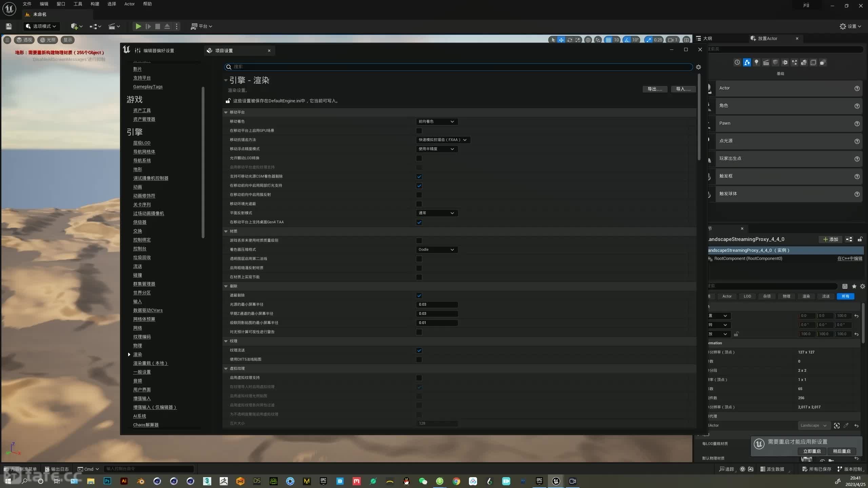Click help icon for Pawn actor row
868x488 pixels.
point(857,124)
